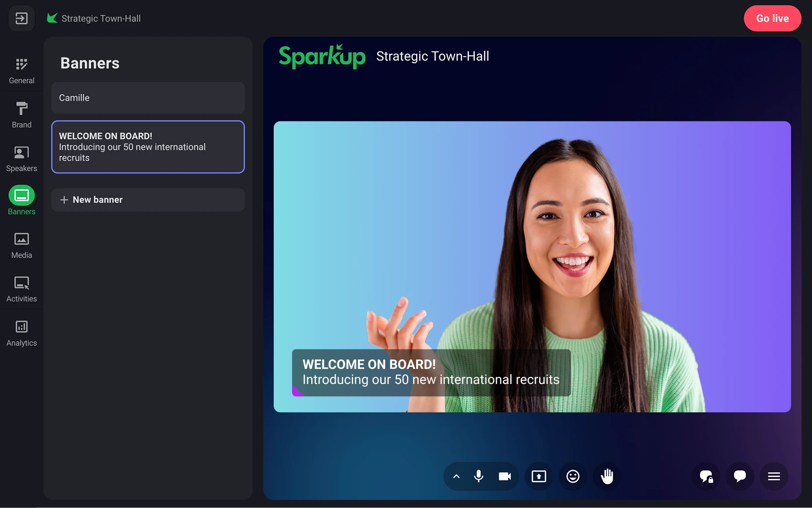Screen dimensions: 812x508
Task: Open the General settings section
Action: click(21, 71)
